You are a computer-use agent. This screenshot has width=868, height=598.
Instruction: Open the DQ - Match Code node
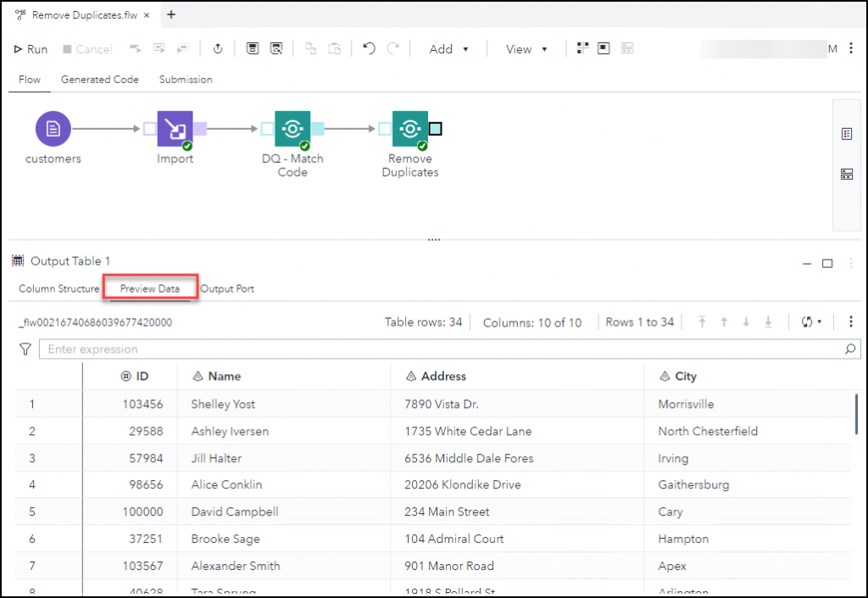[x=292, y=127]
